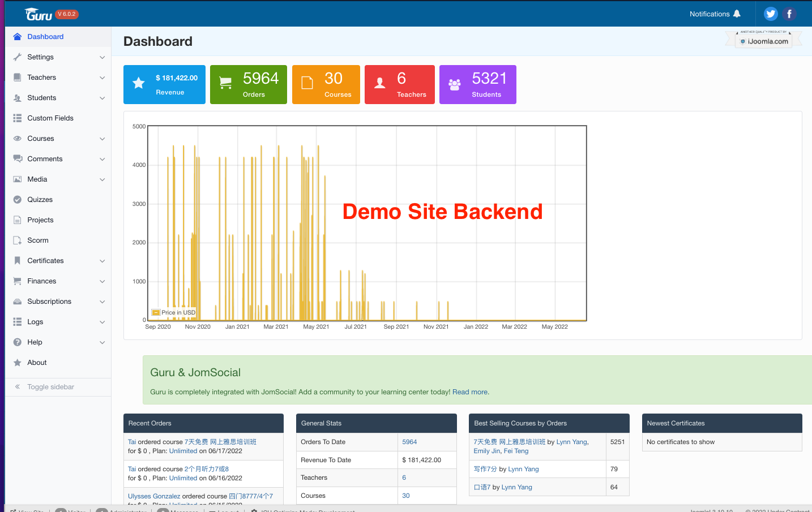The width and height of the screenshot is (812, 512).
Task: Click the Notifications bell icon
Action: point(737,14)
